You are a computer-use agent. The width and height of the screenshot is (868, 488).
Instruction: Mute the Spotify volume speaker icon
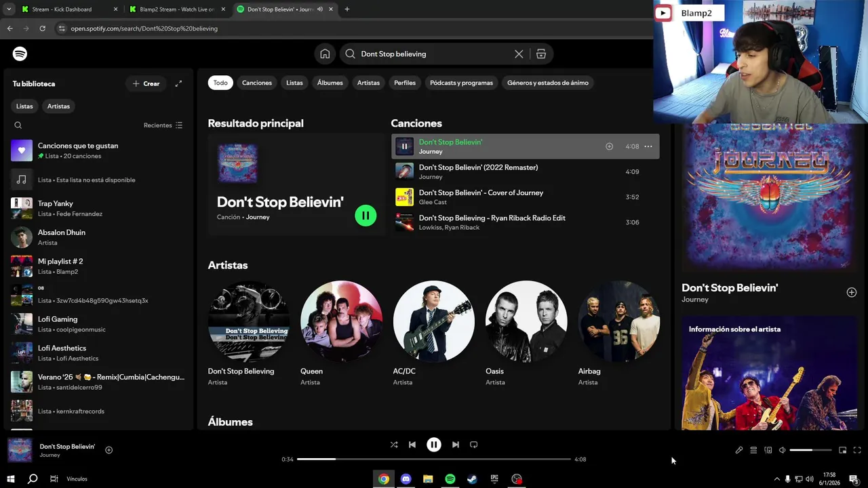point(782,450)
